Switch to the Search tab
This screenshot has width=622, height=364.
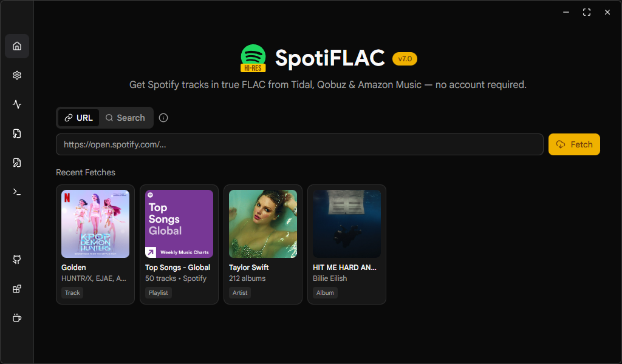click(x=125, y=118)
